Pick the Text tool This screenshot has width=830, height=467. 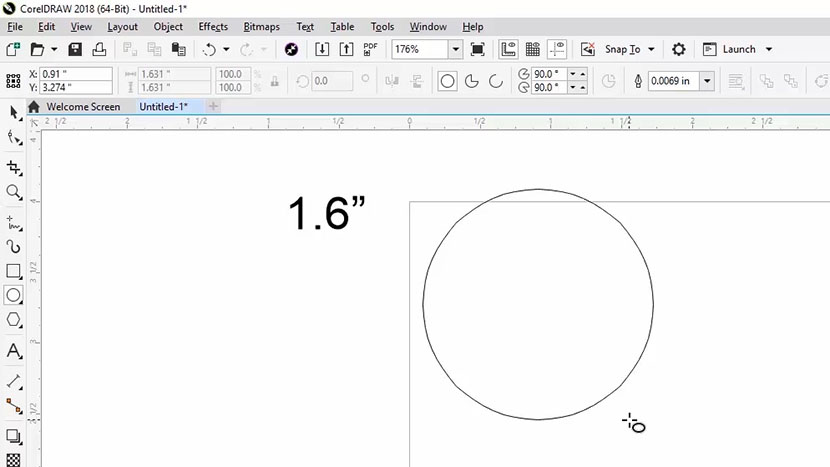pos(14,351)
